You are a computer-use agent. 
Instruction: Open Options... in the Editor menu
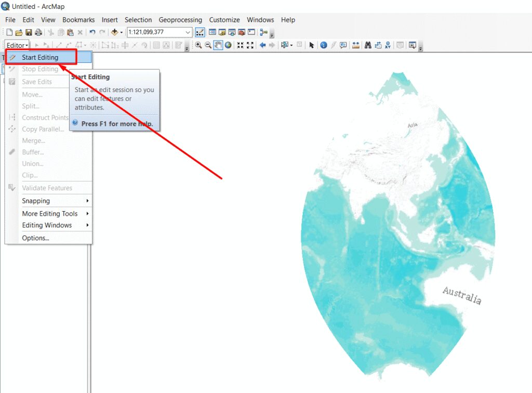click(x=48, y=238)
